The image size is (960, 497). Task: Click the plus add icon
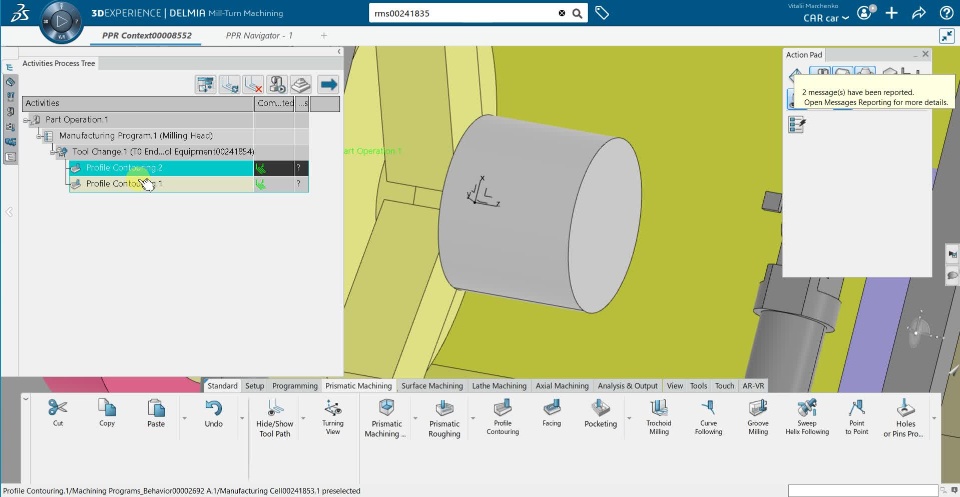(x=891, y=13)
